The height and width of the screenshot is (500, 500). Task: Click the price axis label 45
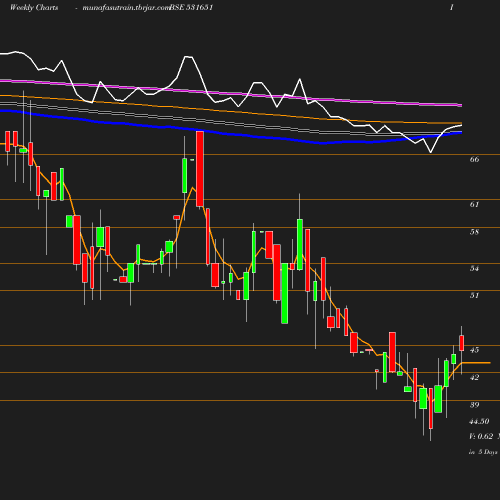[x=474, y=350]
